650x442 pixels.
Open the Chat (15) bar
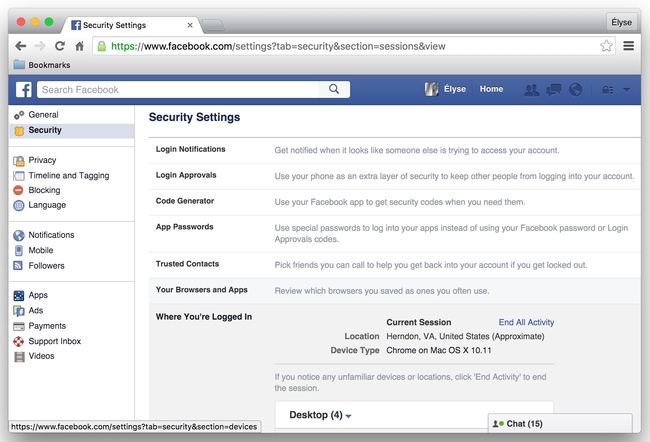(560, 424)
